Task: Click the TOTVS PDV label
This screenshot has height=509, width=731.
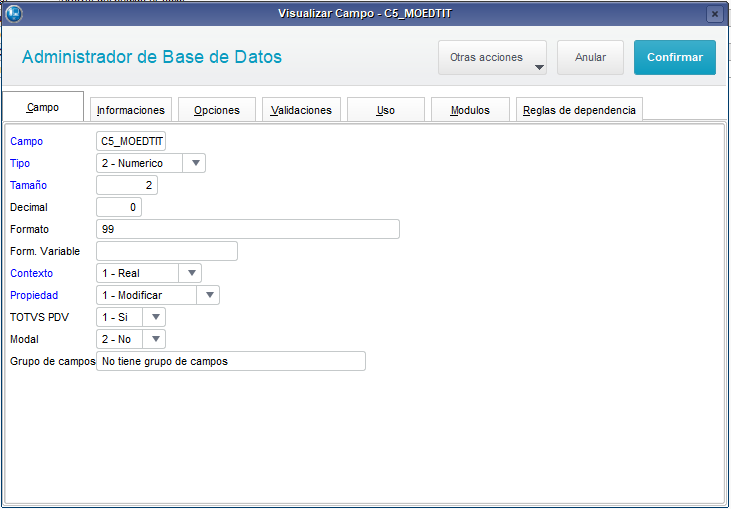Action: [40, 317]
